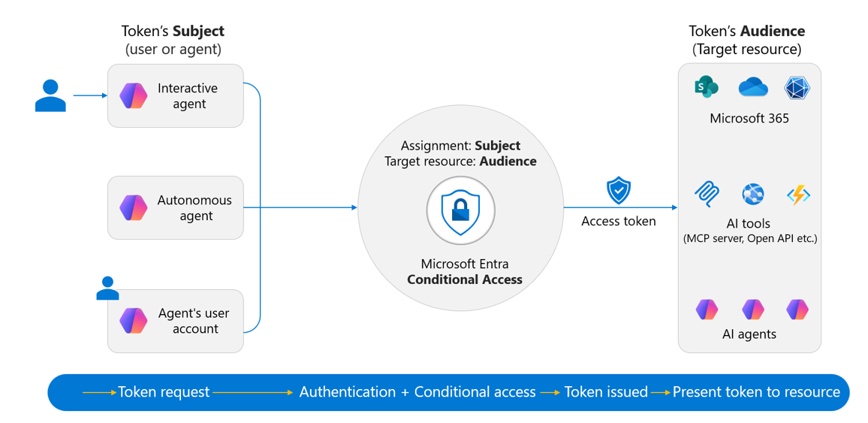Click the SharePoint icon under Token's Audience
The width and height of the screenshot is (868, 423).
click(x=706, y=89)
